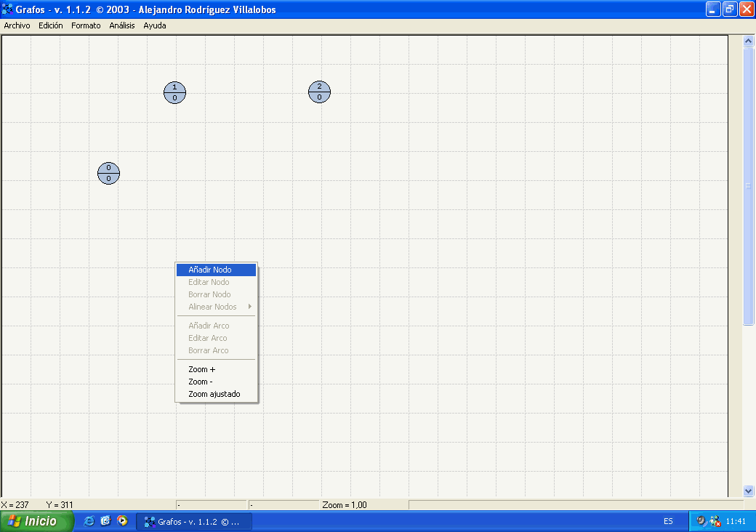The width and height of the screenshot is (756, 532).
Task: Open the Análisis menu
Action: pos(122,25)
